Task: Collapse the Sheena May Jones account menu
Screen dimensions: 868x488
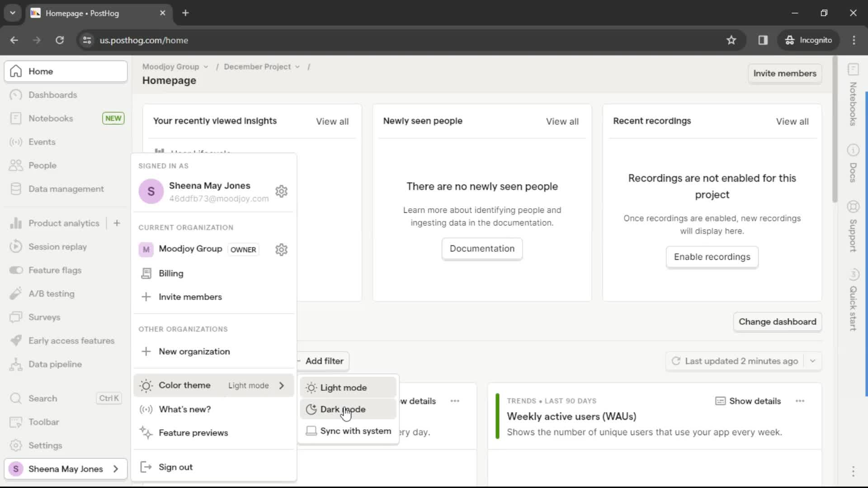Action: [x=66, y=469]
